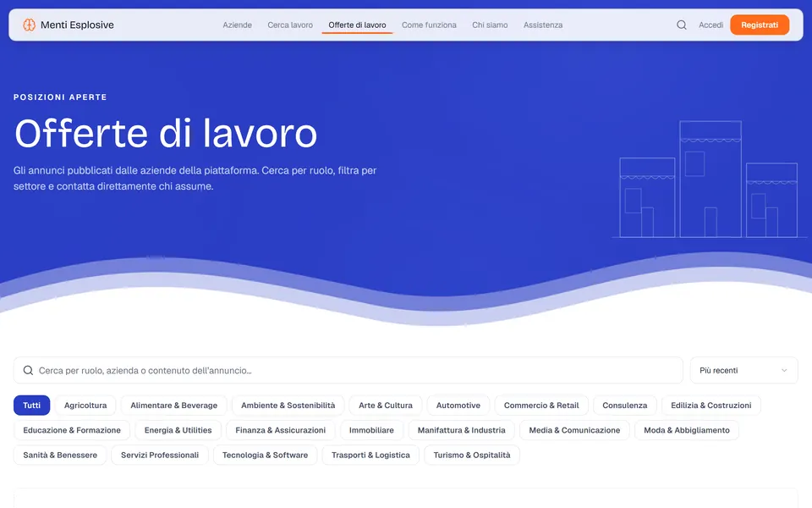Choose the Arte & Cultura chip
The image size is (812, 508).
coord(386,406)
